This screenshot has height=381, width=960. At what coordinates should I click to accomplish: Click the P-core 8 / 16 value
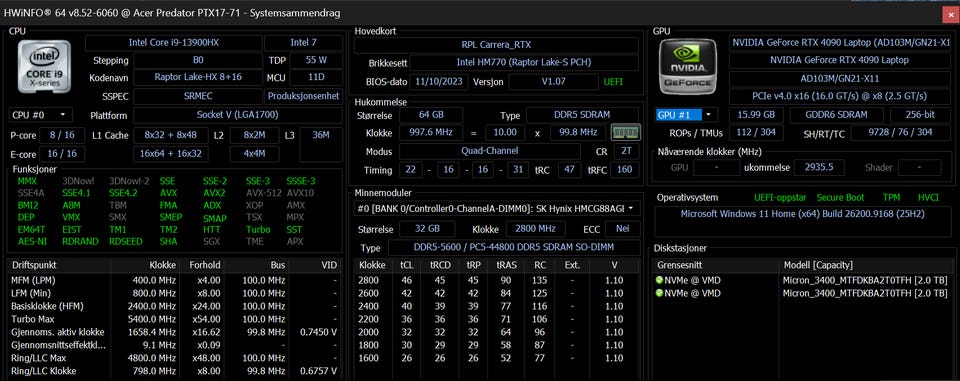pyautogui.click(x=62, y=135)
